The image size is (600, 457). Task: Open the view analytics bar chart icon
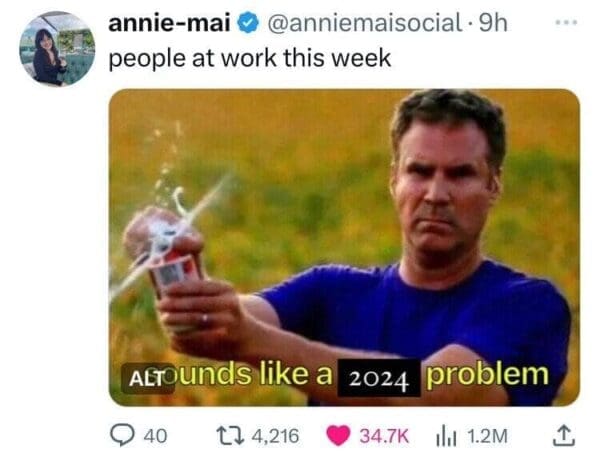coord(446,436)
